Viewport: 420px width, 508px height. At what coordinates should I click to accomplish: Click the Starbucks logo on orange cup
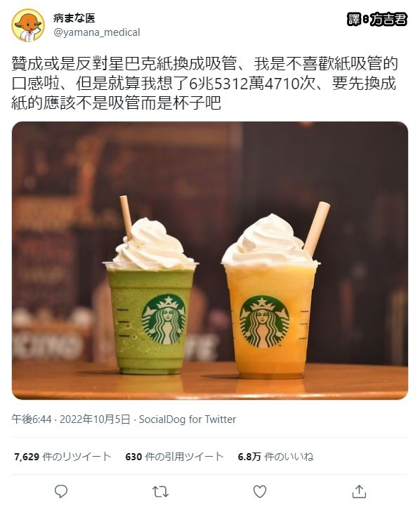point(264,321)
